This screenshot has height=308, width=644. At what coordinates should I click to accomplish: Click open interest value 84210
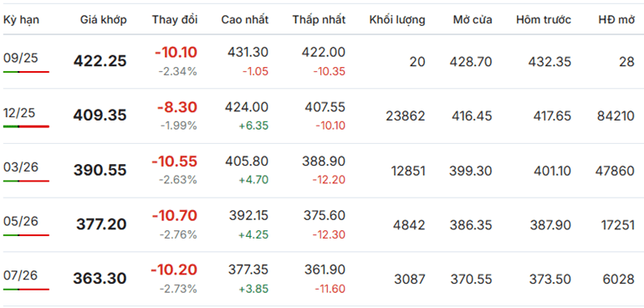[x=616, y=116]
